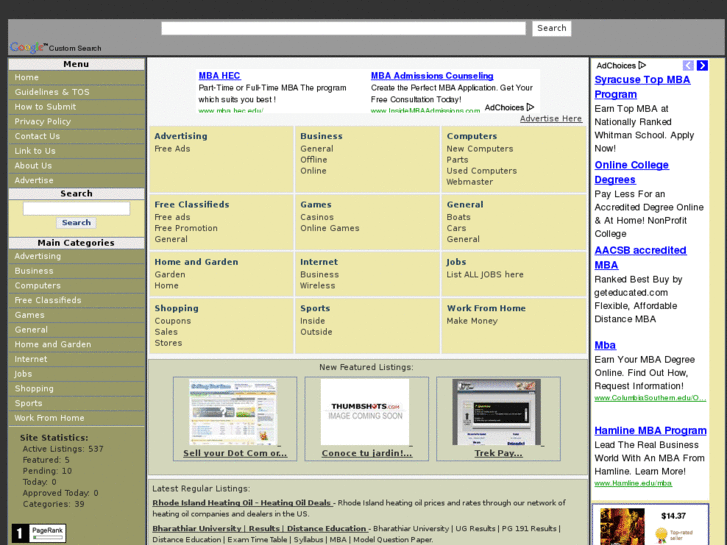Open the PageRank badge icon
This screenshot has width=727, height=545.
(39, 533)
